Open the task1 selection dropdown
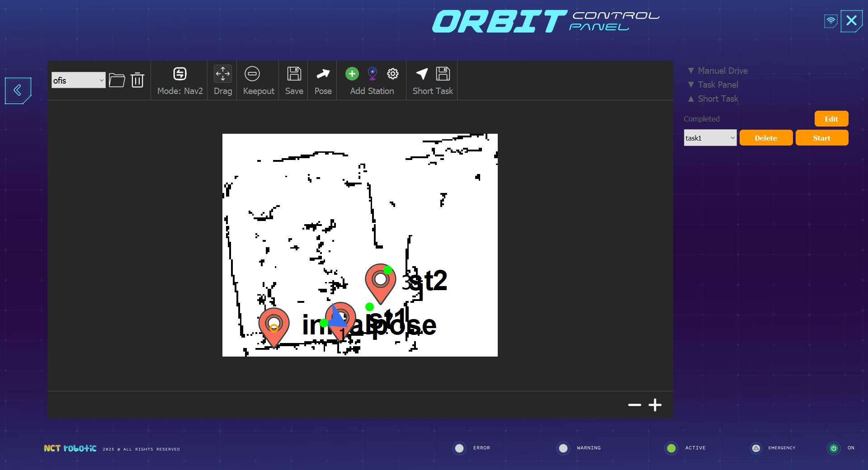Screen dimensions: 868x470 pos(710,138)
